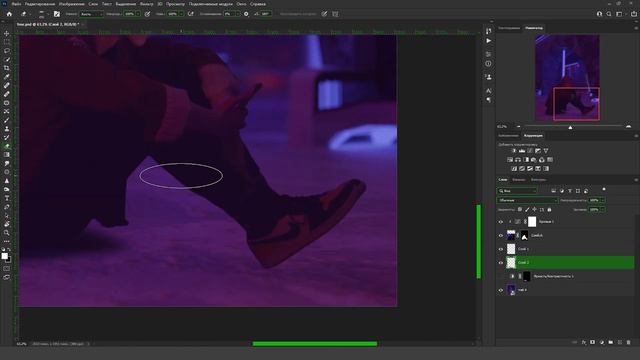640x360 pixels.
Task: Add a Hue/Saturation adjustment icon
Action: point(510,160)
